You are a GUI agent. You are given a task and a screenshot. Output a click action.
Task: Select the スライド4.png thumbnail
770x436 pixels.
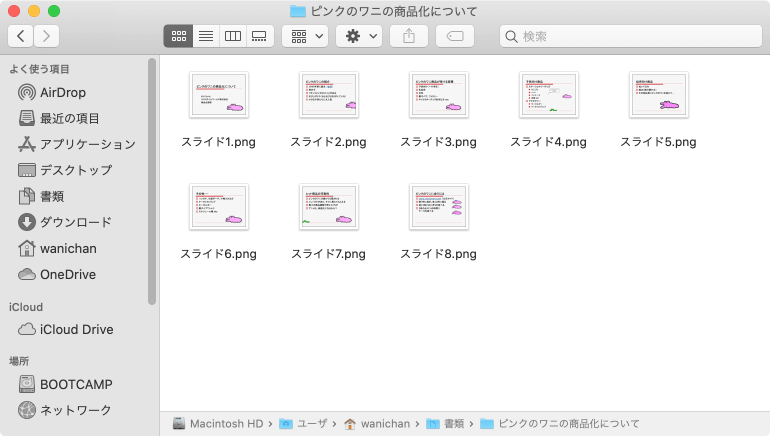[549, 95]
